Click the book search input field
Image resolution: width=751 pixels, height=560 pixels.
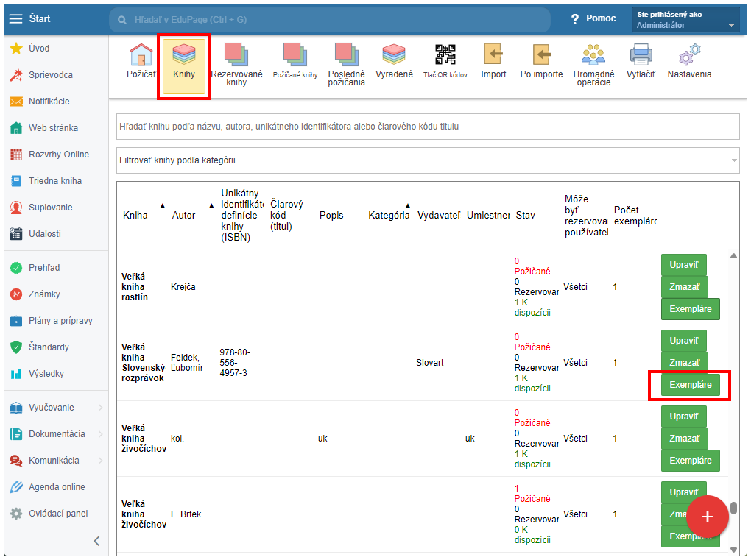coord(428,127)
